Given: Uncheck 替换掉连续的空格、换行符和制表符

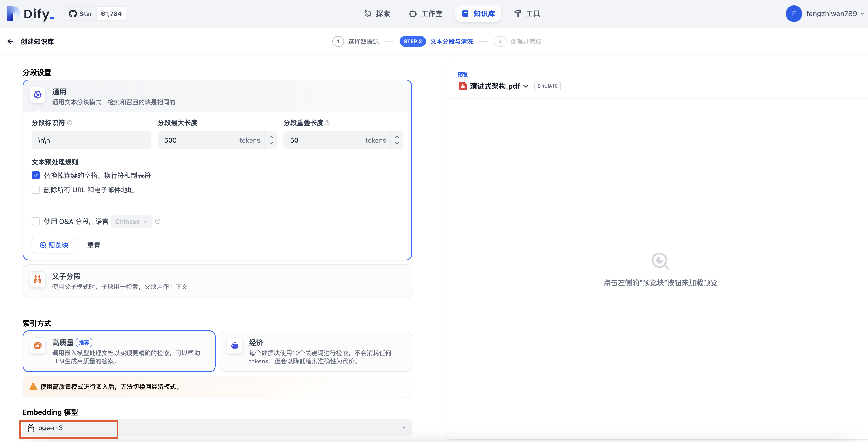Looking at the screenshot, I should 36,175.
